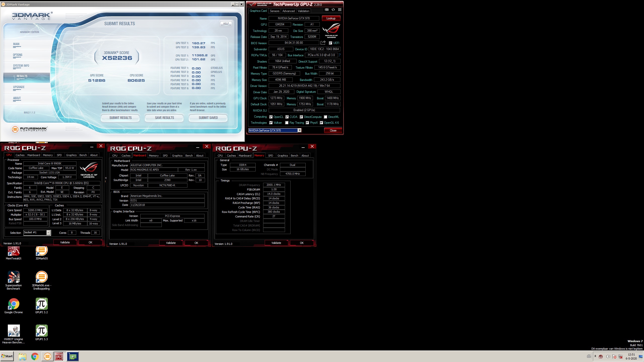Toggle the OpenGL 4.6 checkbox
This screenshot has height=362, width=644.
(x=321, y=123)
